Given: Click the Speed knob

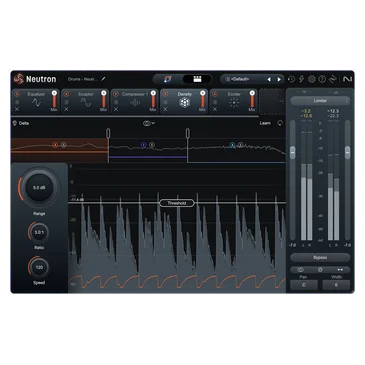Looking at the screenshot, I should (x=39, y=267).
